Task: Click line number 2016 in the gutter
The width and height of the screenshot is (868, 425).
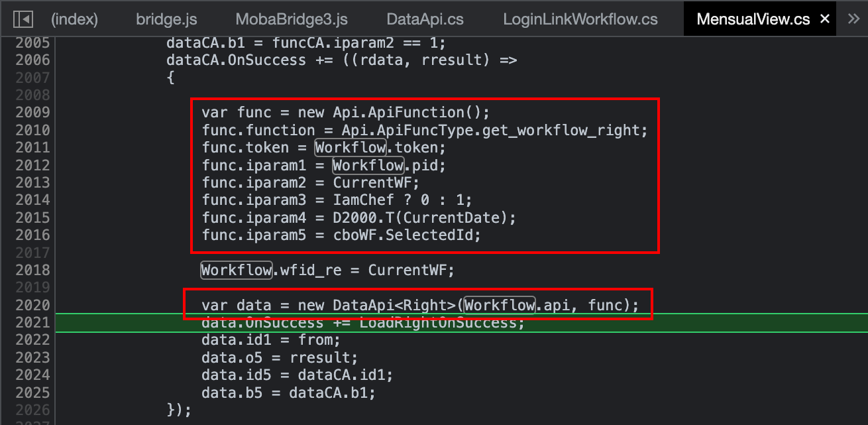Action: click(32, 235)
